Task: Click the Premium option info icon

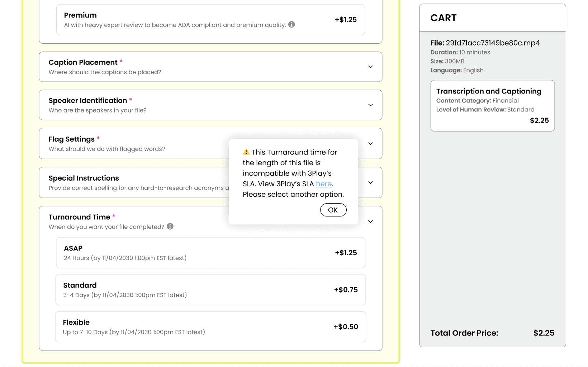Action: pyautogui.click(x=291, y=24)
